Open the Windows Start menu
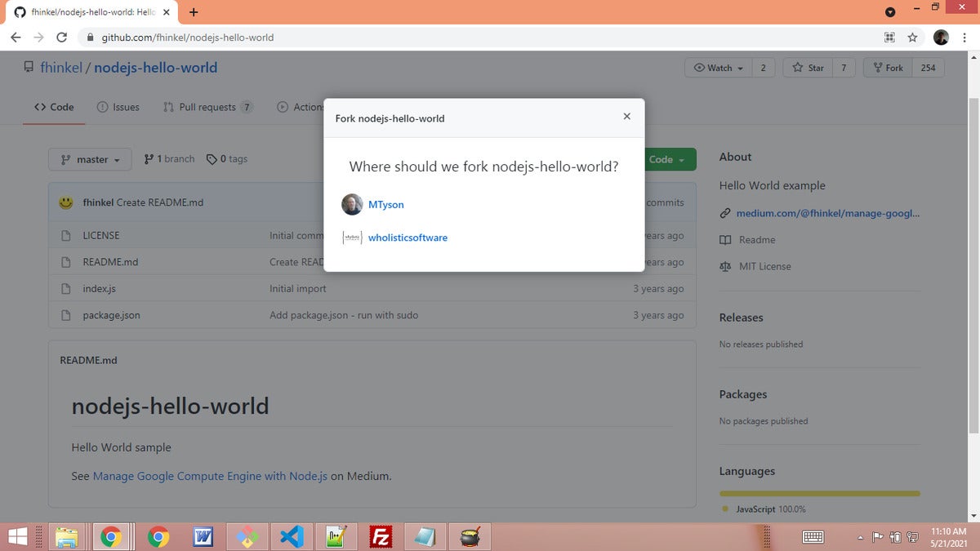 pos(17,536)
